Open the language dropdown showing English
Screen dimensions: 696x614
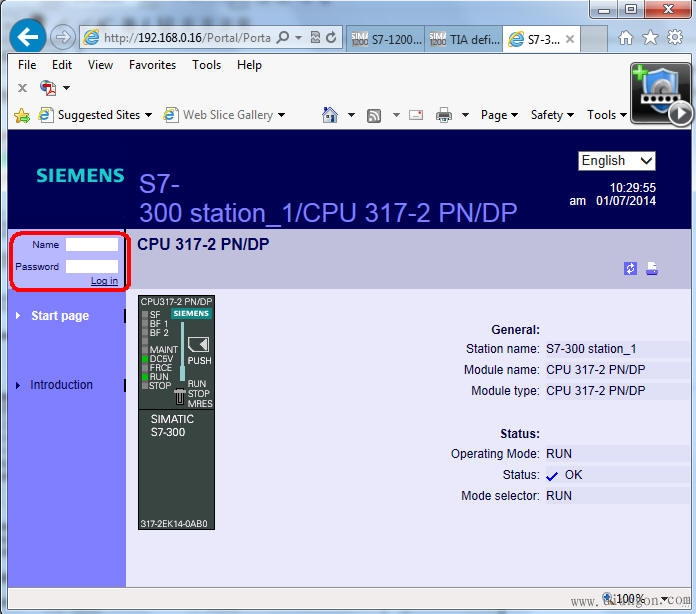click(617, 161)
